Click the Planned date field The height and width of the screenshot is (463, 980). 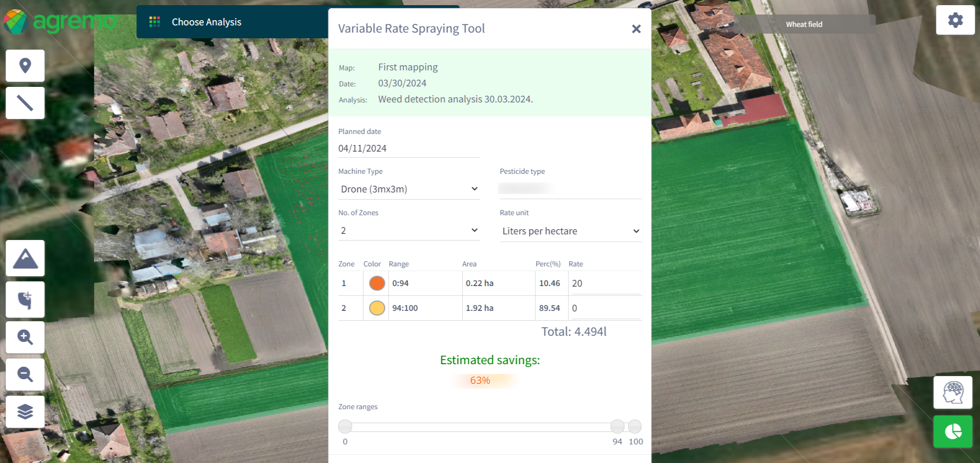click(x=408, y=148)
